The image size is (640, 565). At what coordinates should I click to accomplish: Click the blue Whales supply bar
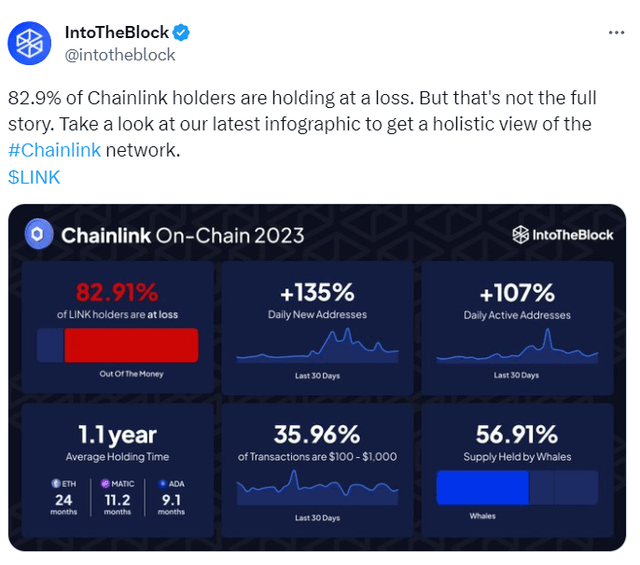click(x=482, y=490)
